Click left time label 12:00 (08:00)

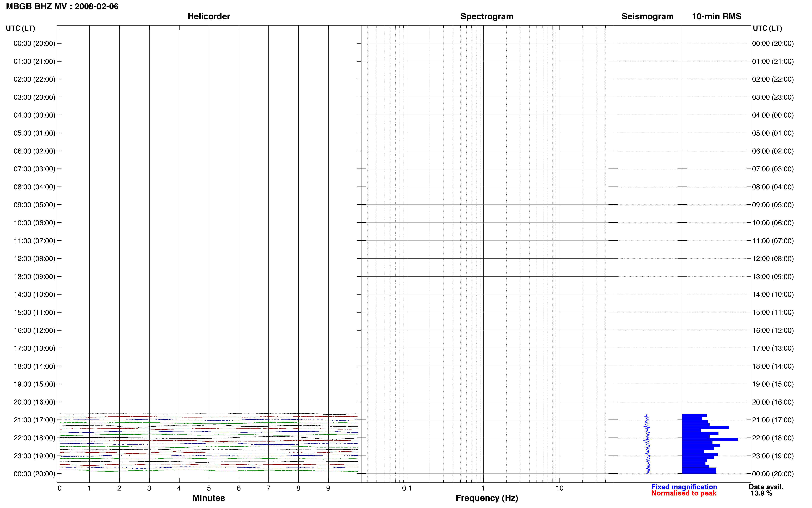34,259
